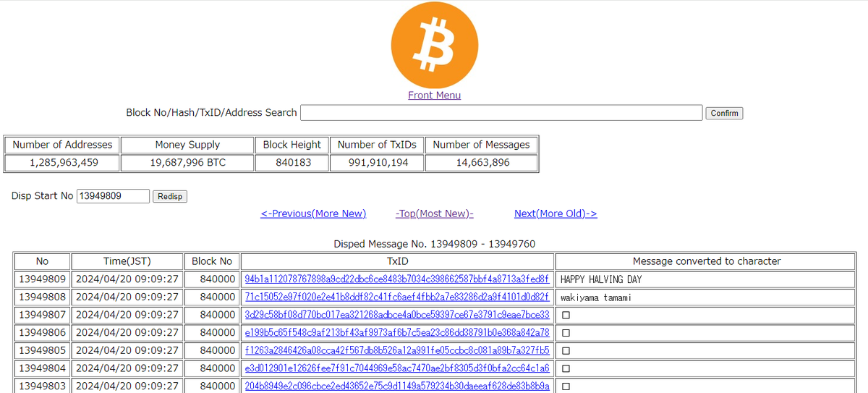Click the '991,910,194' TxID count

pyautogui.click(x=377, y=163)
